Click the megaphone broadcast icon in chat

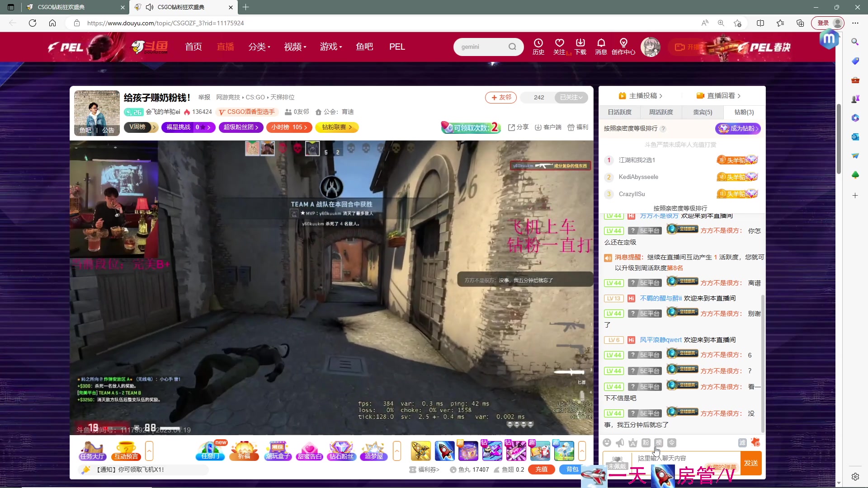coord(620,443)
